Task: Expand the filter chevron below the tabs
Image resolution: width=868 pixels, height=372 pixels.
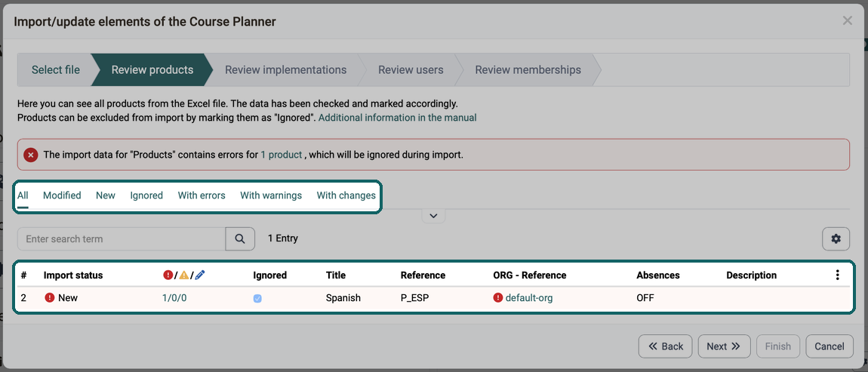Action: (433, 216)
